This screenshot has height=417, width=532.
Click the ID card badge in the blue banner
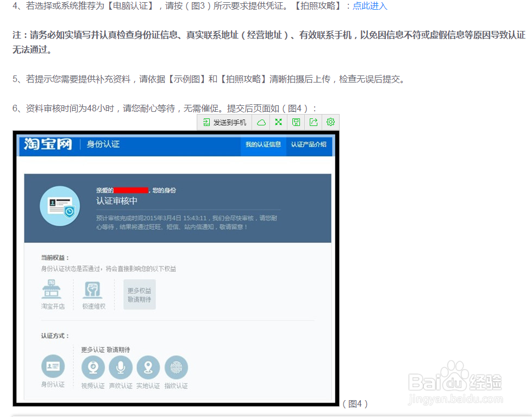60,207
